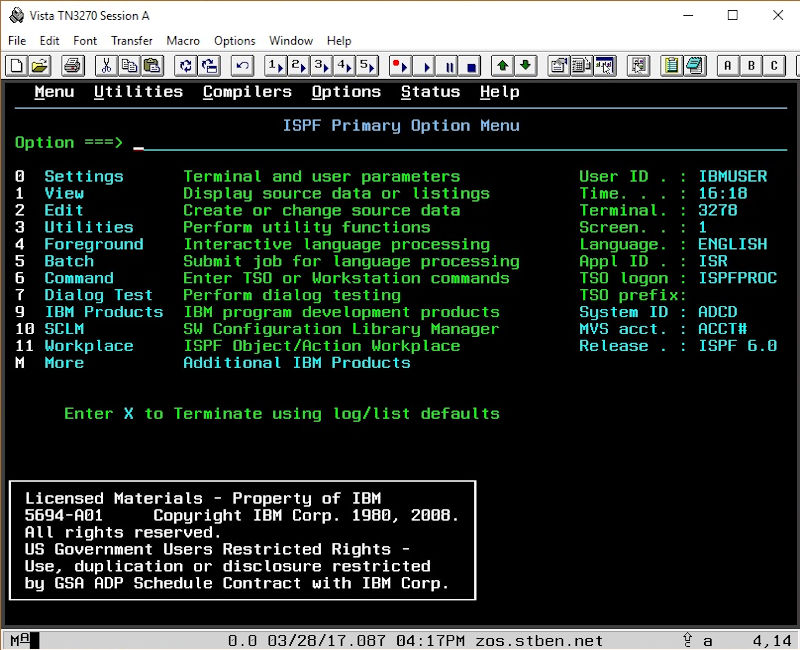Click 'Enter X to Terminate' text
The width and height of the screenshot is (800, 650).
pos(282,413)
